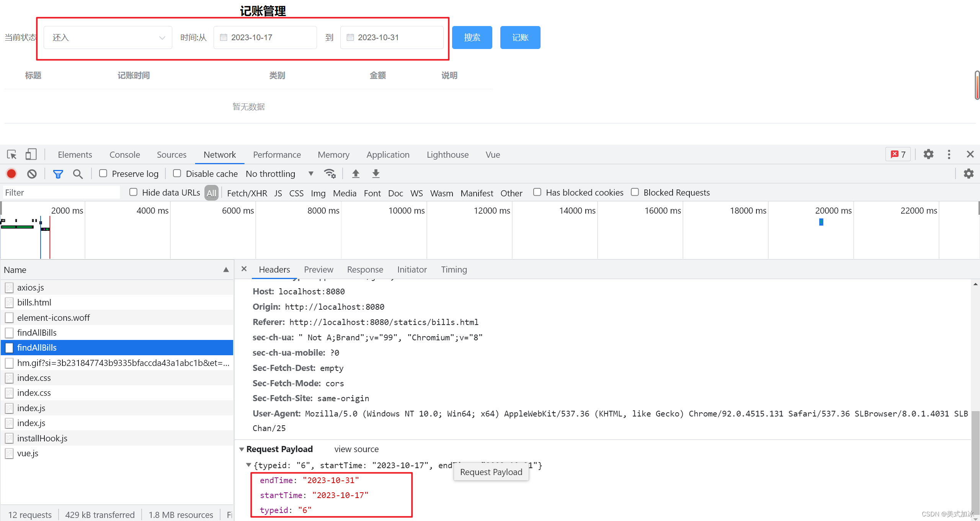
Task: Check Has blocked cookies
Action: [x=537, y=192]
